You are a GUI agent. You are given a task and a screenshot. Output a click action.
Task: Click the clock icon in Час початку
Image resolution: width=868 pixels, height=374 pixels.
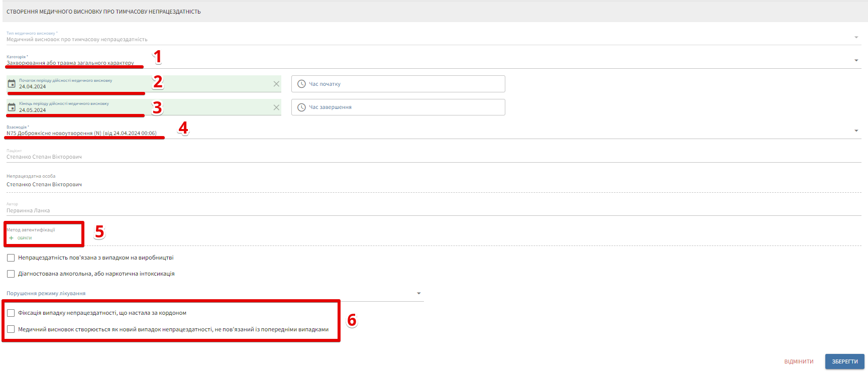pyautogui.click(x=301, y=84)
